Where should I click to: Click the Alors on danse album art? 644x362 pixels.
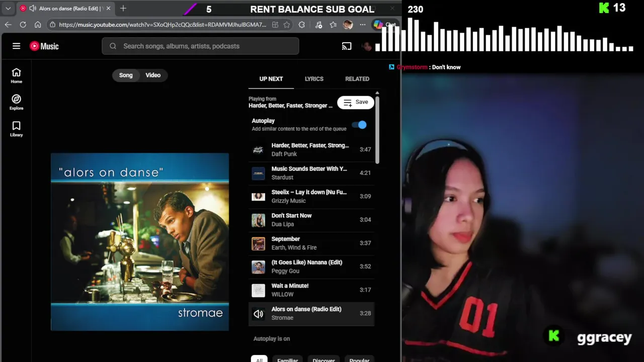[140, 242]
